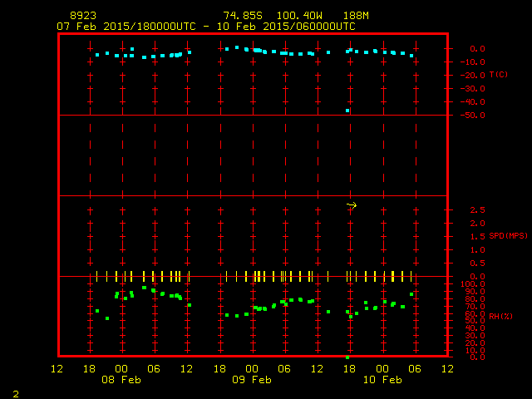Click the yellow wind direction arrow
This screenshot has width=532, height=399.
[352, 205]
